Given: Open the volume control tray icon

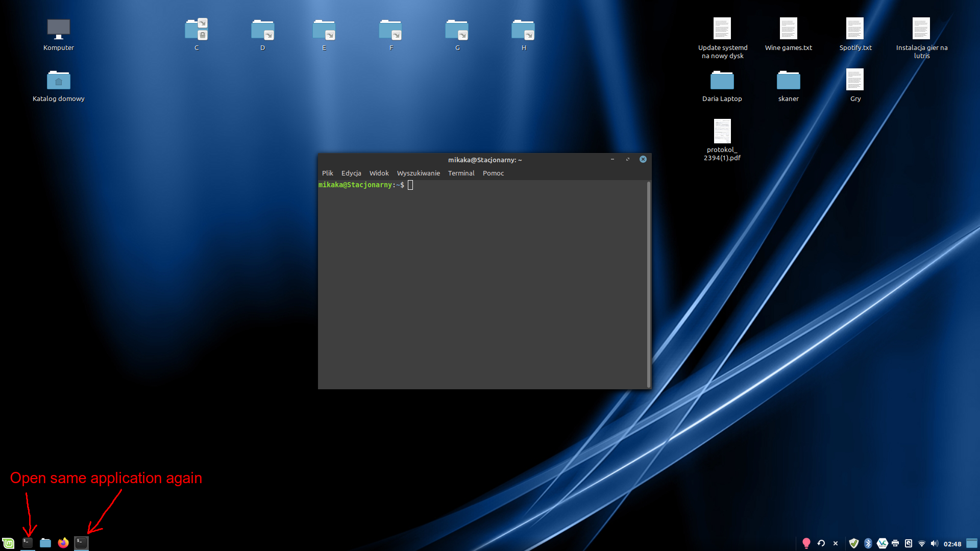Looking at the screenshot, I should click(934, 543).
